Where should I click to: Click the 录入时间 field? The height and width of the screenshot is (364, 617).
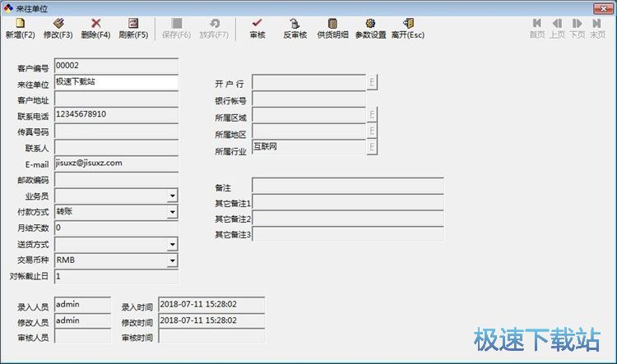(211, 305)
